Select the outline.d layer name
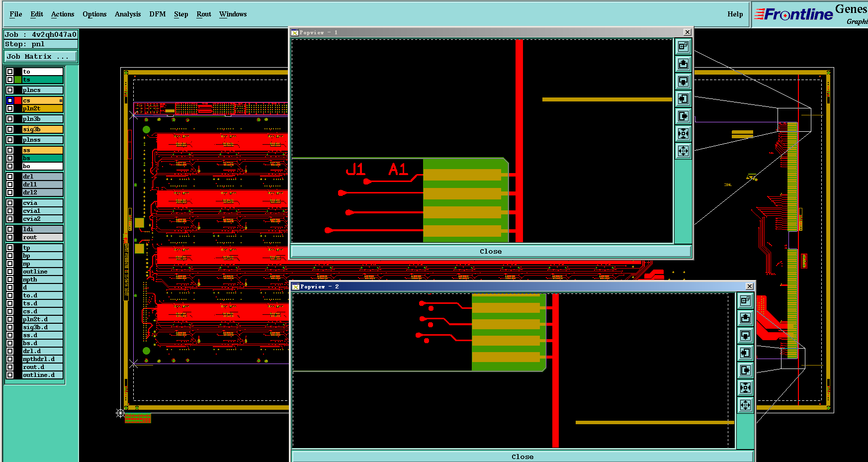 [x=43, y=375]
